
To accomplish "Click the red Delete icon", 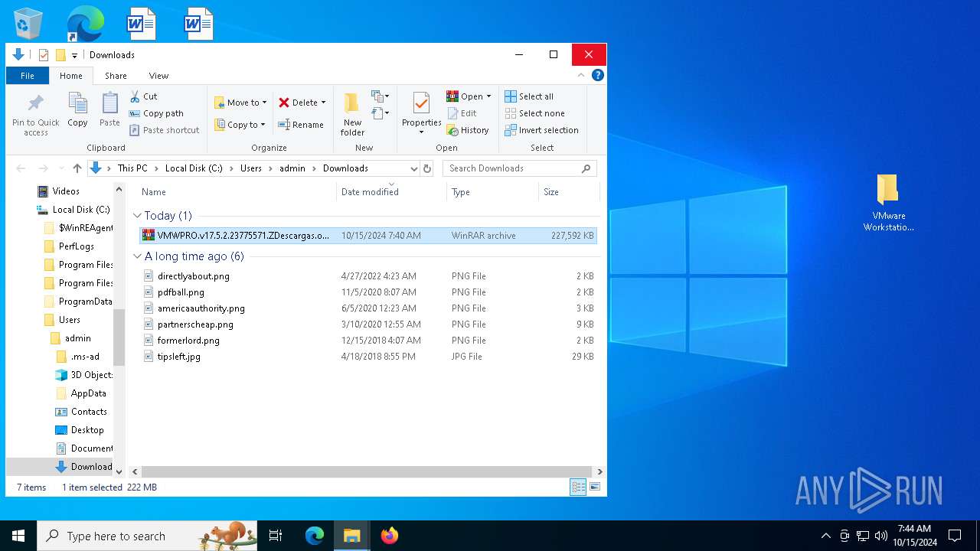I will (x=284, y=103).
